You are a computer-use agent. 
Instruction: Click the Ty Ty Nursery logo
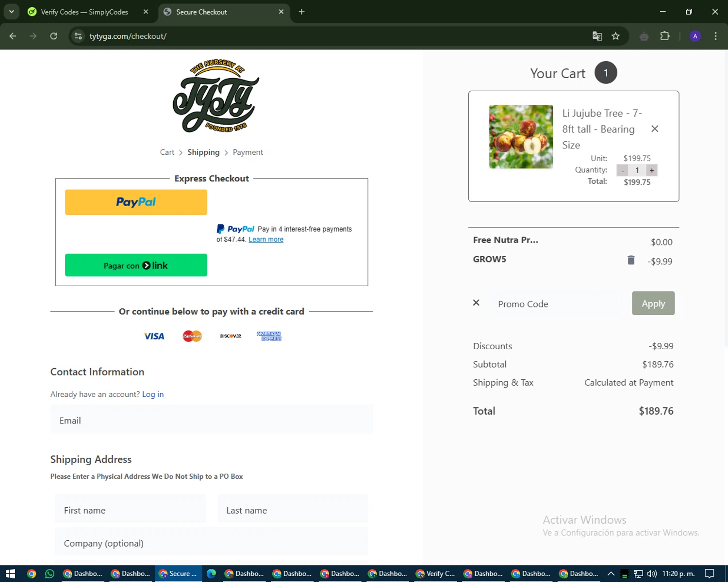[216, 96]
